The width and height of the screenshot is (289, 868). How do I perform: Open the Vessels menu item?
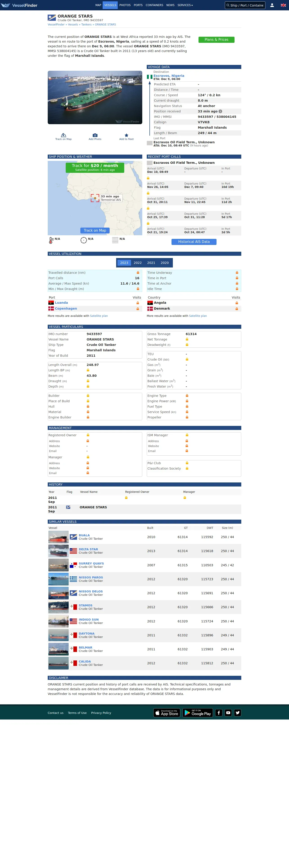pos(110,5)
